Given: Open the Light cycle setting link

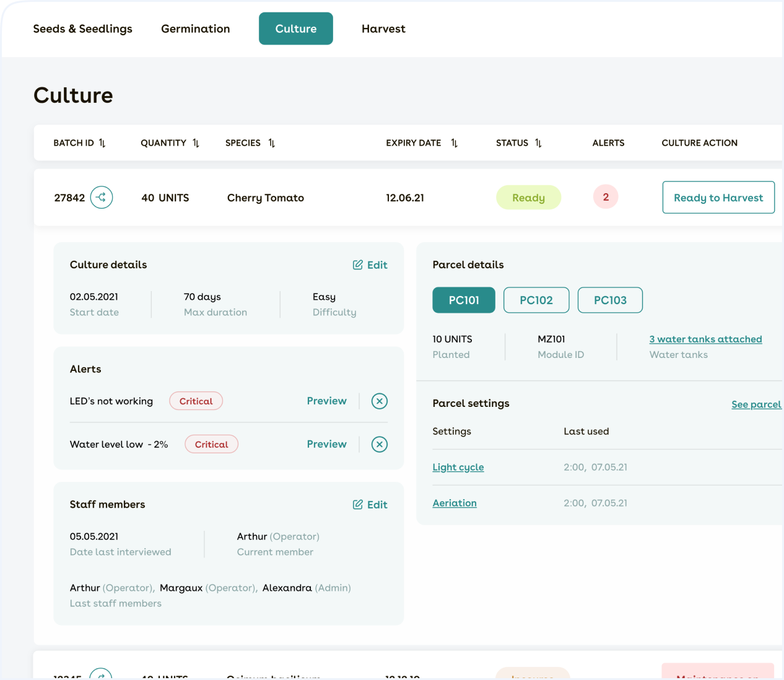Looking at the screenshot, I should coord(458,468).
